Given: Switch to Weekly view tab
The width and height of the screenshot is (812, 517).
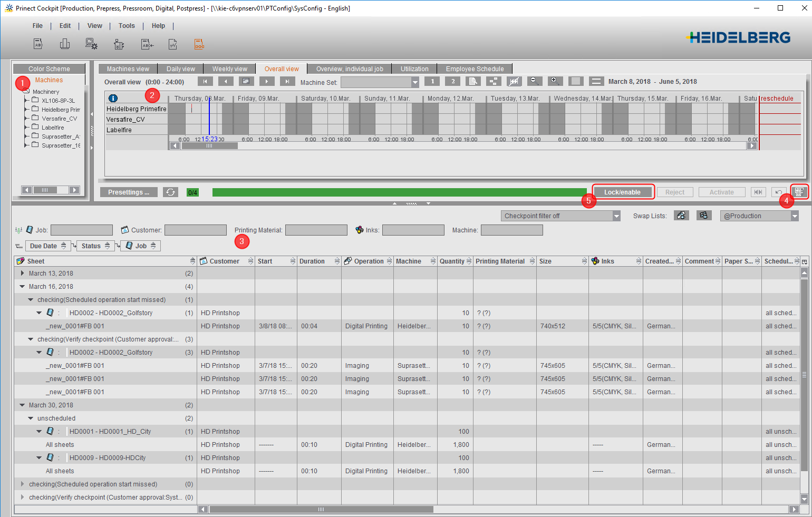Looking at the screenshot, I should [x=229, y=69].
